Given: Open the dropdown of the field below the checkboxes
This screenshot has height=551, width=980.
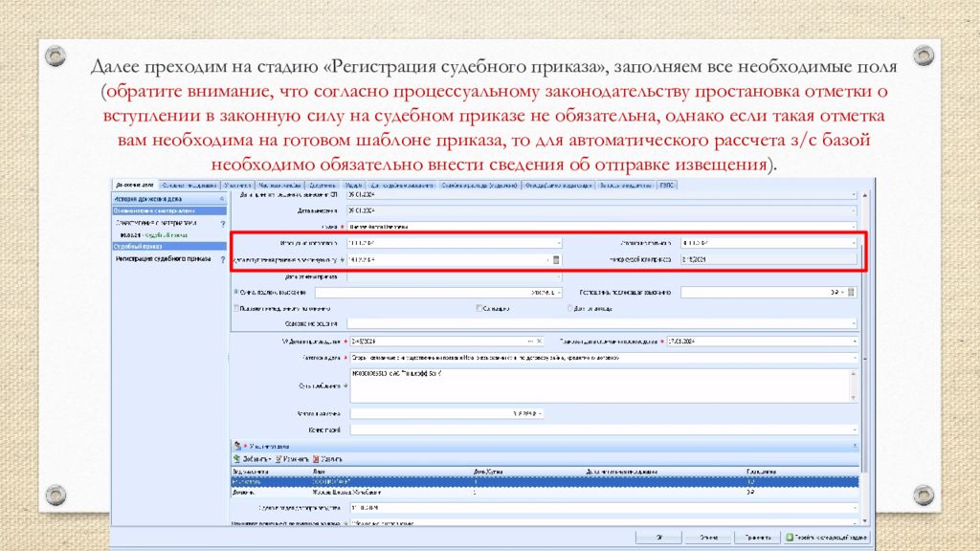Looking at the screenshot, I should 854,323.
